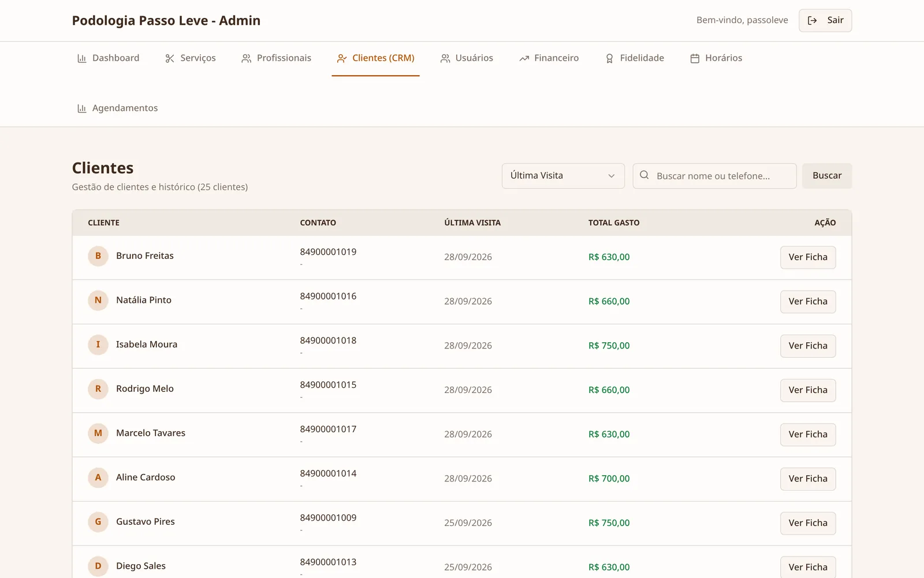
Task: Click the Serviços scissors icon
Action: click(x=170, y=58)
